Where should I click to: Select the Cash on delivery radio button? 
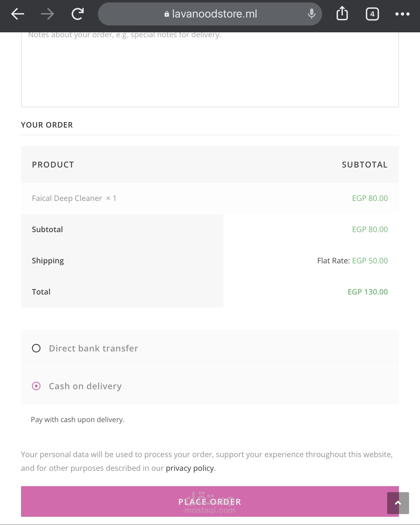pyautogui.click(x=36, y=386)
